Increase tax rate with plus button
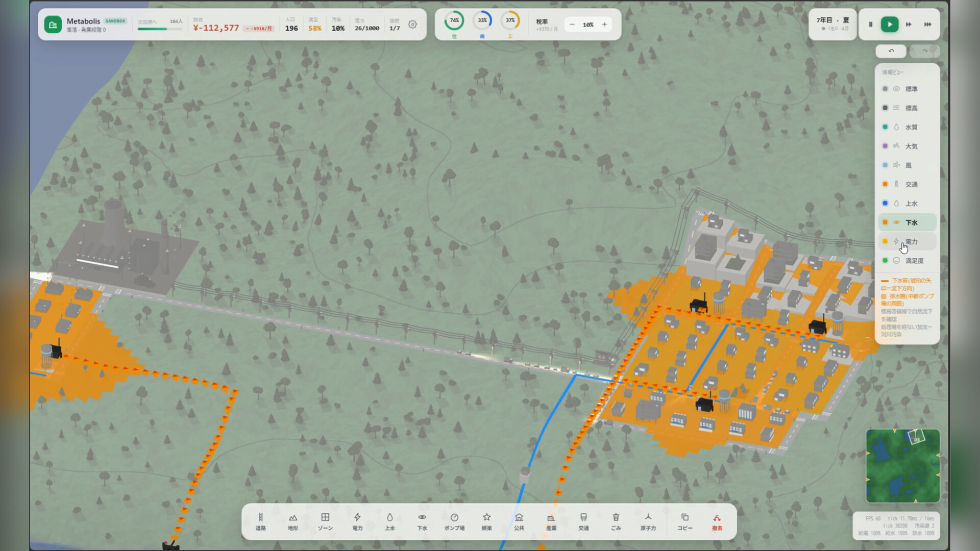980x551 pixels. (x=604, y=24)
